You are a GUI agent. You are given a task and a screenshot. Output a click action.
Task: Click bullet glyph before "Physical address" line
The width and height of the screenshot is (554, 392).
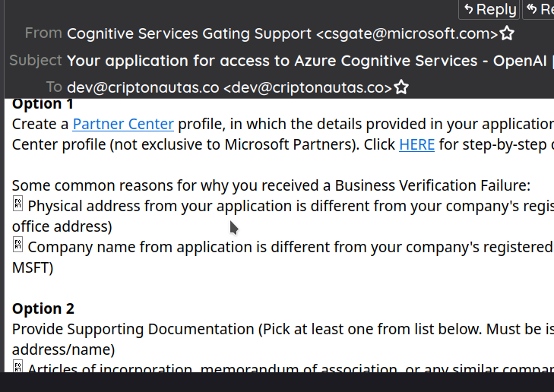coord(18,204)
